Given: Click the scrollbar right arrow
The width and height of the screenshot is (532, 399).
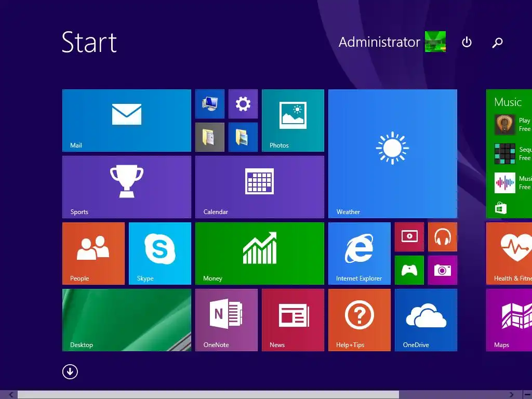Looking at the screenshot, I should [x=511, y=395].
